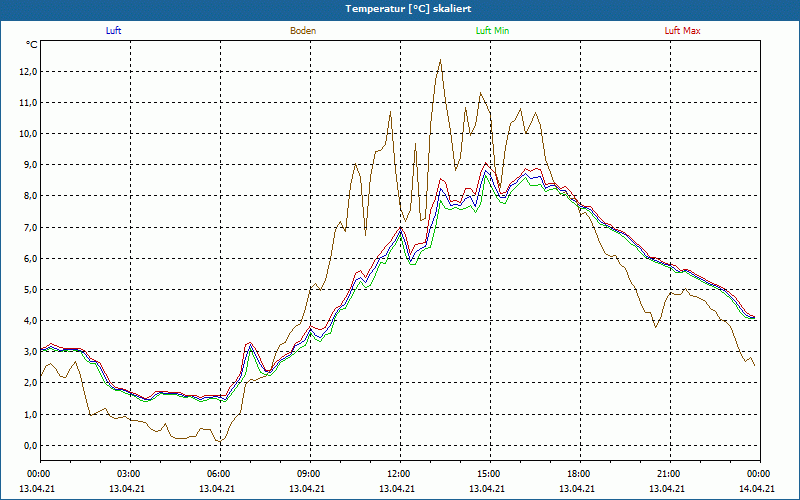Click the 5,0 value on the Y axis

click(30, 289)
